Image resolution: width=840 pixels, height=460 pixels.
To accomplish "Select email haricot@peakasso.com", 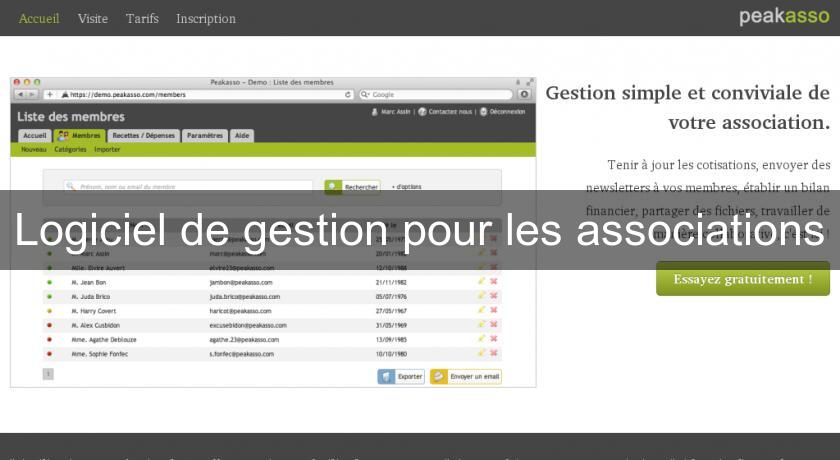I will 241,311.
